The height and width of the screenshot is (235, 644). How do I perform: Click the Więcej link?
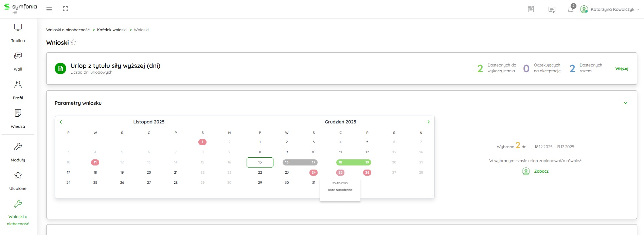tap(622, 68)
